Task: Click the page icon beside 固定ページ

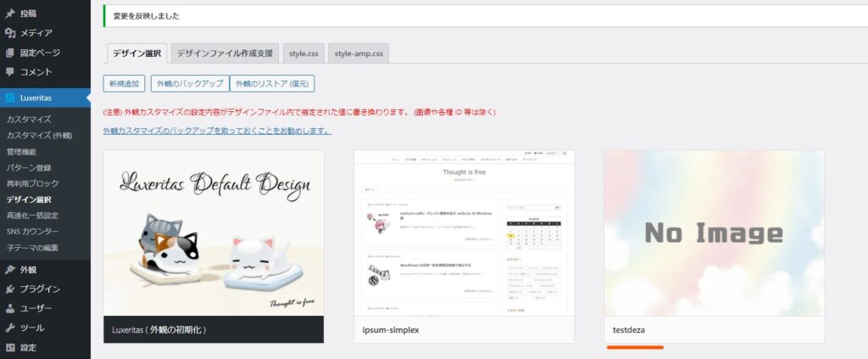Action: 10,53
